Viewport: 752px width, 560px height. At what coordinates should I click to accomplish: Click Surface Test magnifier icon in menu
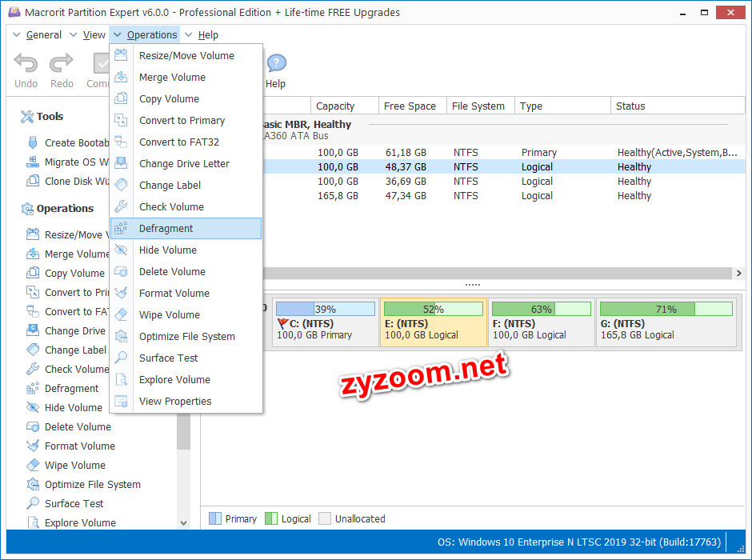[121, 358]
